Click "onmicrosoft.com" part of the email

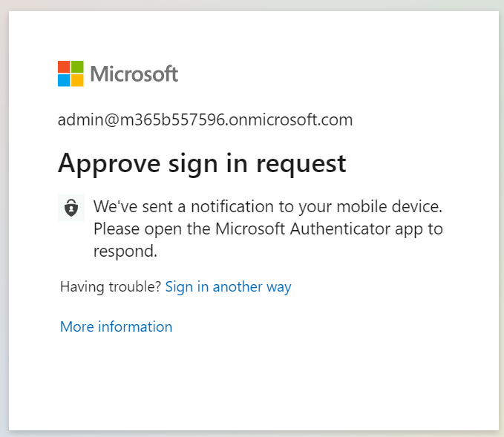pos(290,120)
